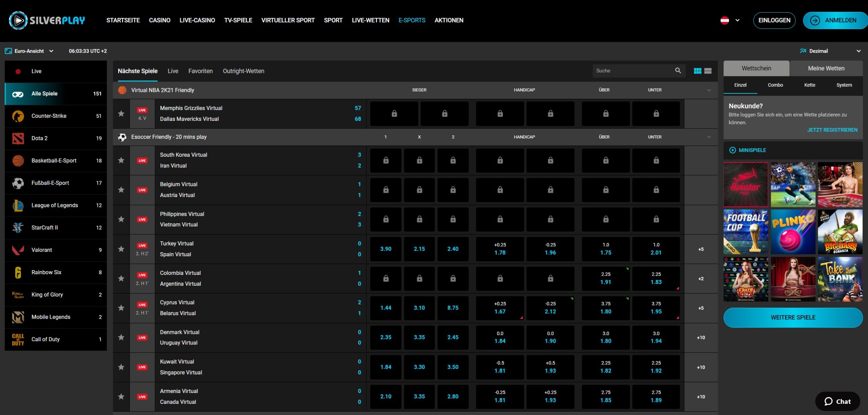The height and width of the screenshot is (415, 868).
Task: Collapse the Virtual NBA 2K21 Friendly section
Action: click(709, 90)
